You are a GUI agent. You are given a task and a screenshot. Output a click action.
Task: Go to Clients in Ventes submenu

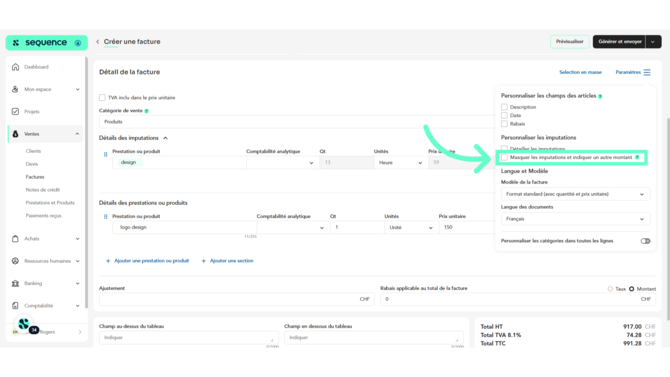tap(33, 151)
